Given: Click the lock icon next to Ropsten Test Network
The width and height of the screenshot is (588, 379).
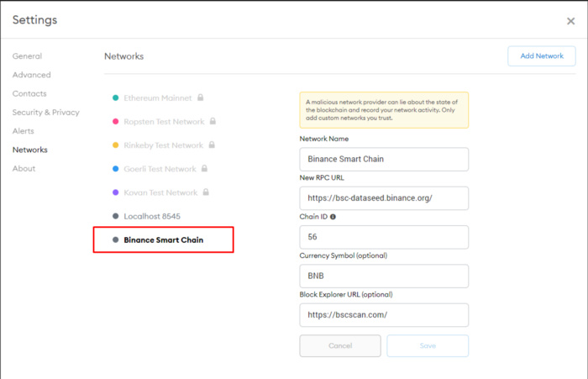Looking at the screenshot, I should tap(213, 122).
